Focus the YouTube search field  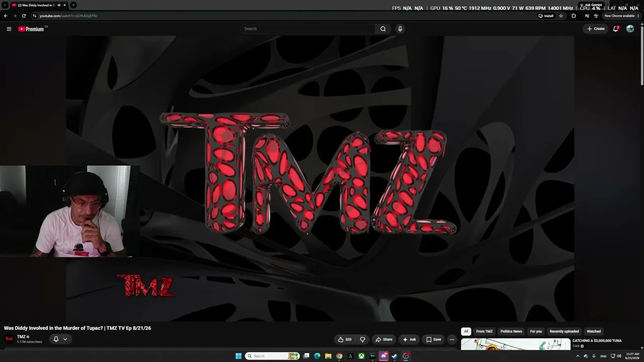[x=307, y=29]
